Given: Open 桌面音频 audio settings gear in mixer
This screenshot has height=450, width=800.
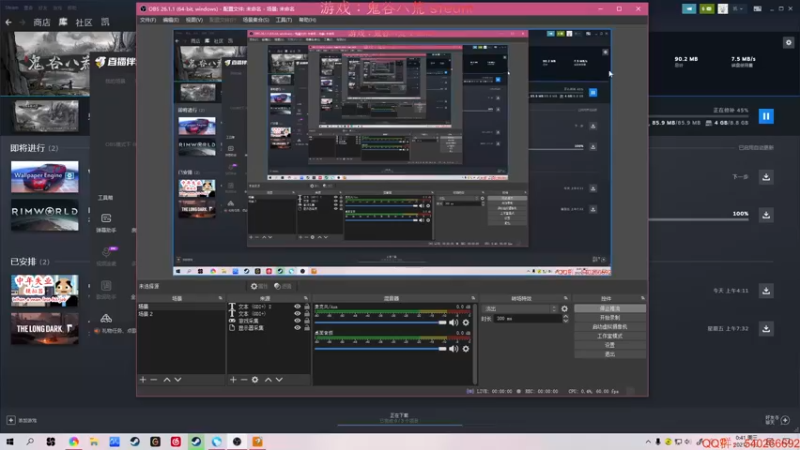Looking at the screenshot, I should click(x=466, y=349).
